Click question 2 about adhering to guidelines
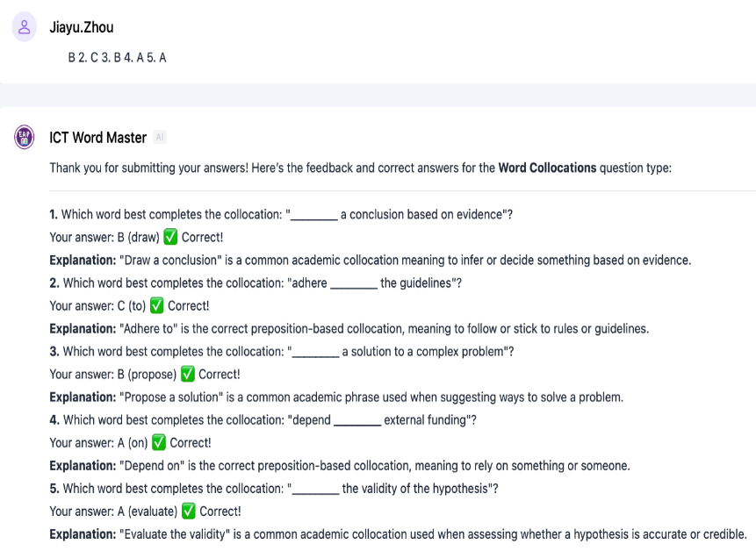This screenshot has height=551, width=756. click(256, 283)
